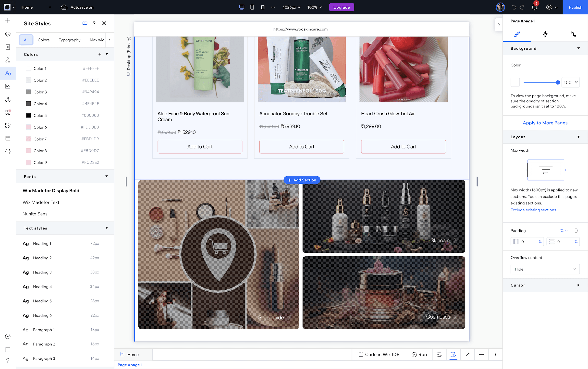Collapse the Colors section arrow
Image resolution: width=588 pixels, height=369 pixels.
click(107, 54)
